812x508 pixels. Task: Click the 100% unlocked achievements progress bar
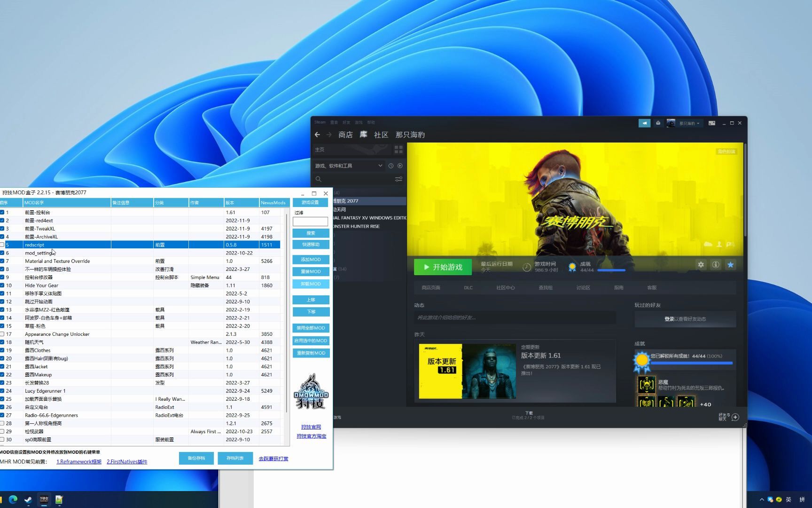coord(691,363)
